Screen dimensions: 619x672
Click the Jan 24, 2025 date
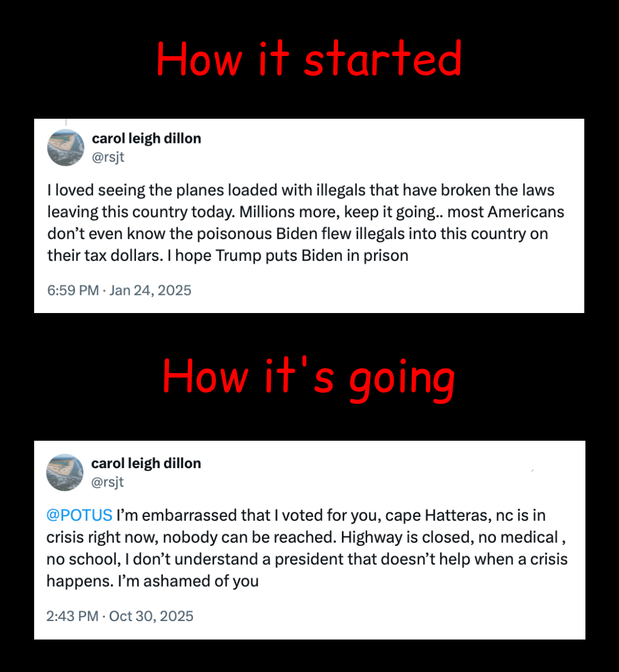[x=150, y=290]
